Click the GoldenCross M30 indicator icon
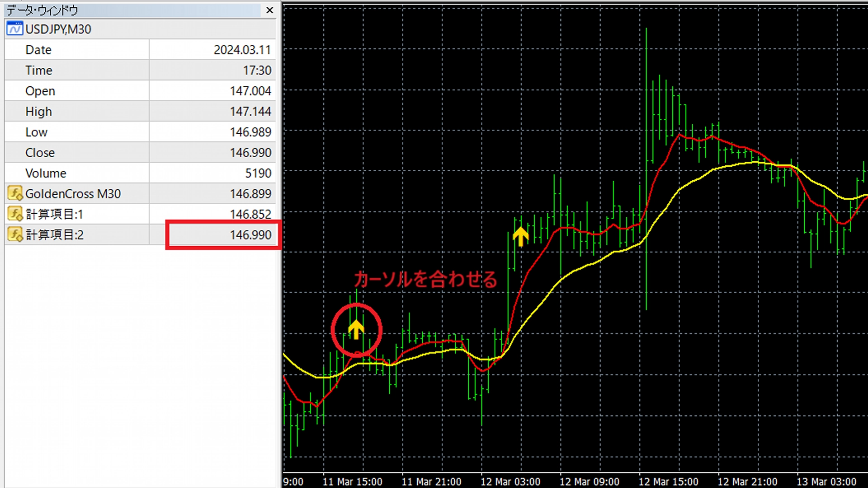The image size is (868, 488). coord(15,193)
